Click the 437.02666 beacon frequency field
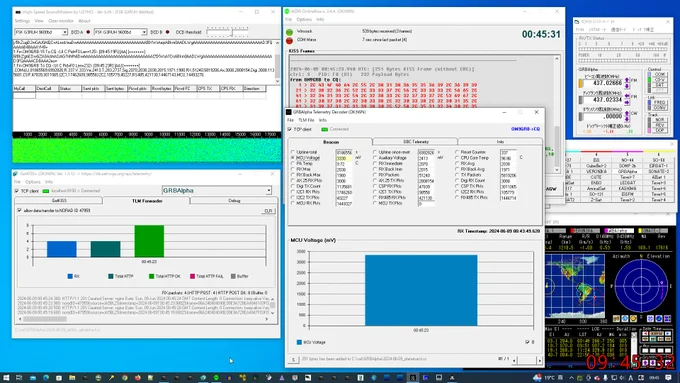The width and height of the screenshot is (680, 383). pyautogui.click(x=604, y=82)
